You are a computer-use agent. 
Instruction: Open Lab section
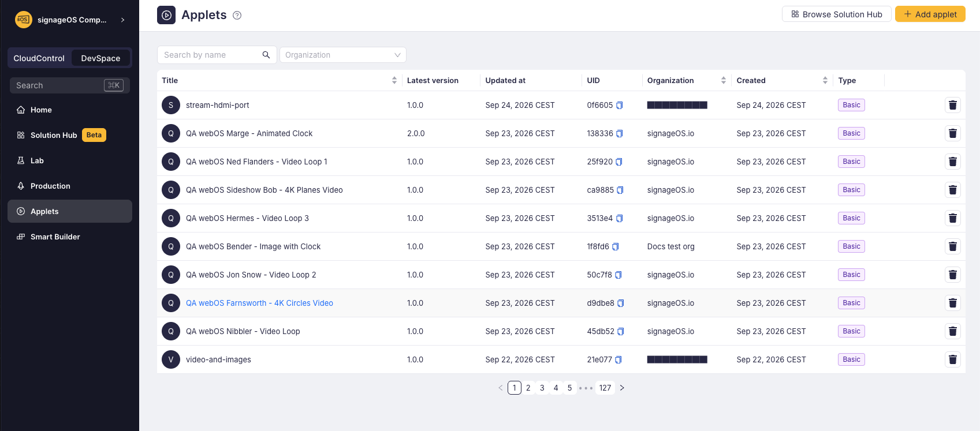click(x=70, y=160)
